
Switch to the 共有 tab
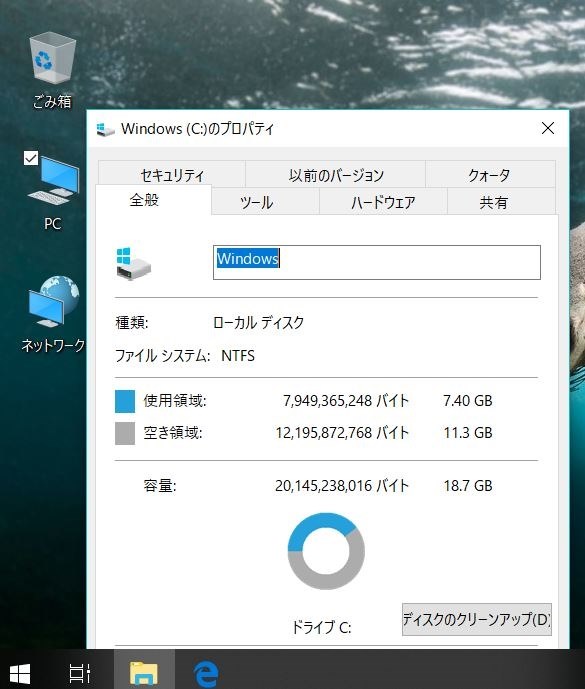click(x=501, y=202)
